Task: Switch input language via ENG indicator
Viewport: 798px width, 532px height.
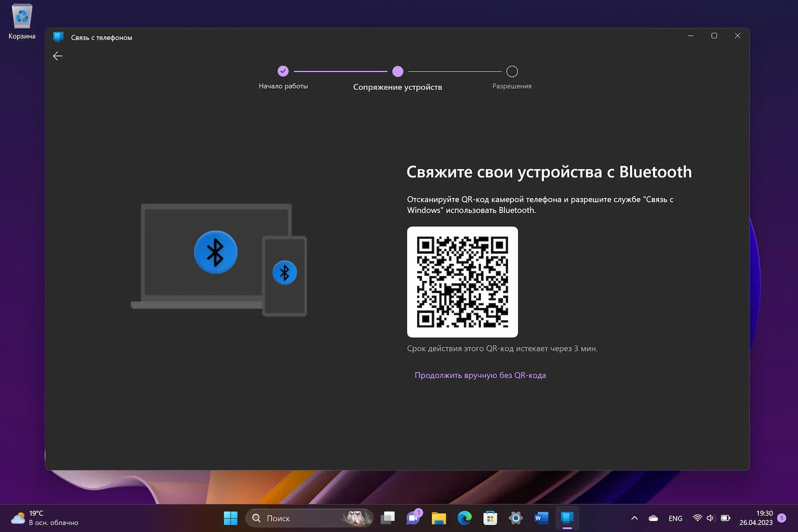Action: [676, 518]
